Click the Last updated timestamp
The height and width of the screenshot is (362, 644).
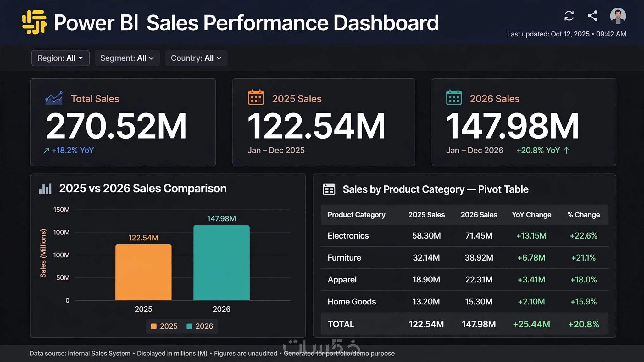567,34
